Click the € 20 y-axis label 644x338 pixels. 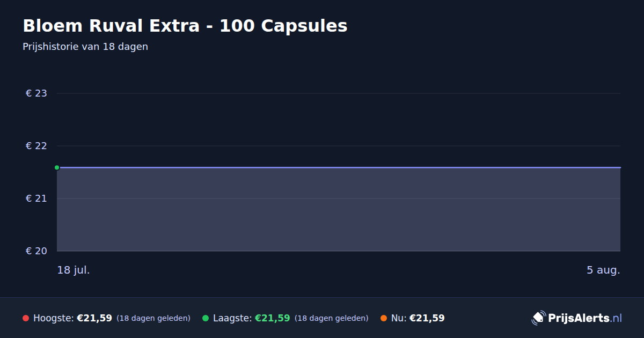tap(36, 251)
